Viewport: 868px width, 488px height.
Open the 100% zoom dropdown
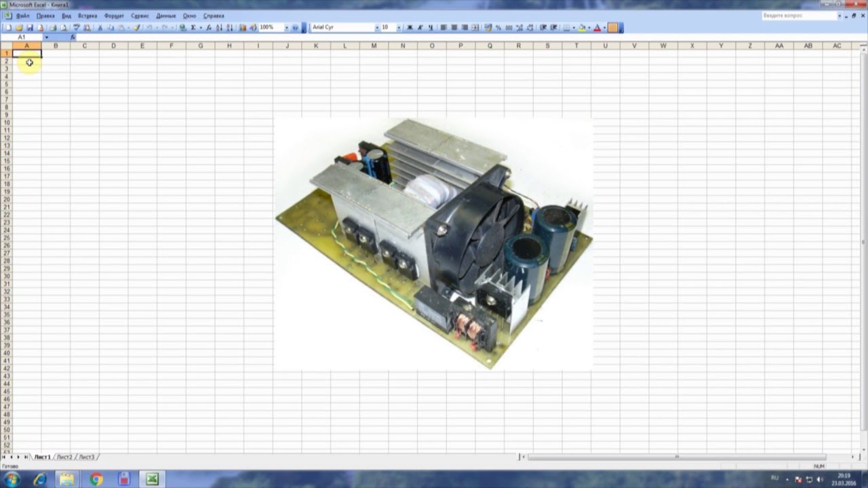(x=288, y=28)
